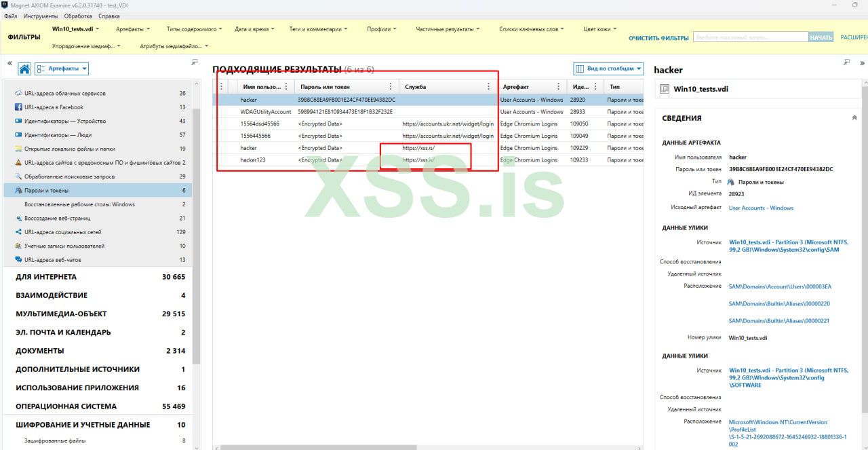
Task: Open column menu for Имя пользователя
Action: coord(285,87)
